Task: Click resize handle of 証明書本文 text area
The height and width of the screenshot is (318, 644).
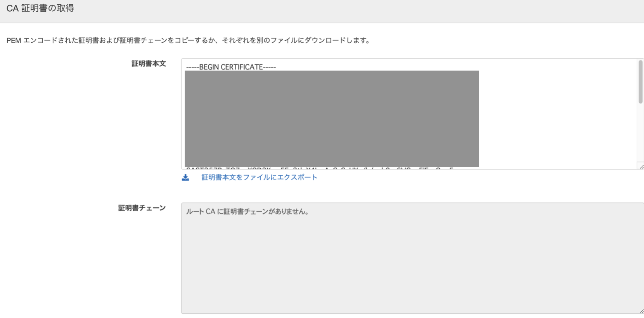Action: coord(641,167)
